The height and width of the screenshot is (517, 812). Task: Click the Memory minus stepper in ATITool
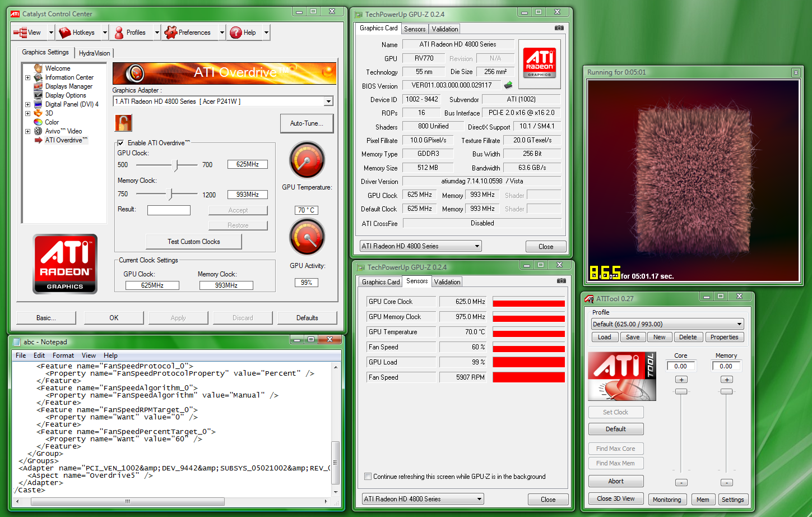coord(727,482)
